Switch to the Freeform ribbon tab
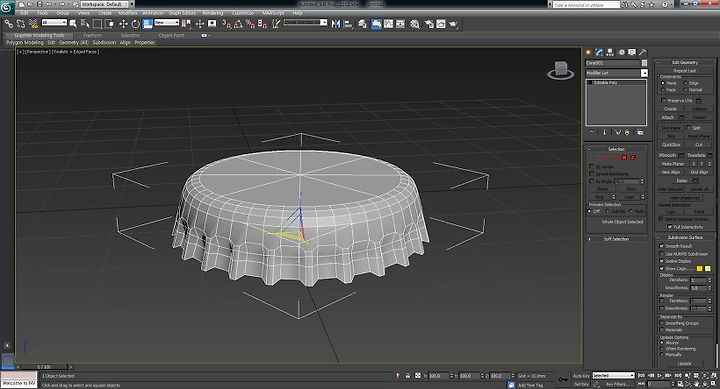The width and height of the screenshot is (720, 389). click(x=92, y=35)
